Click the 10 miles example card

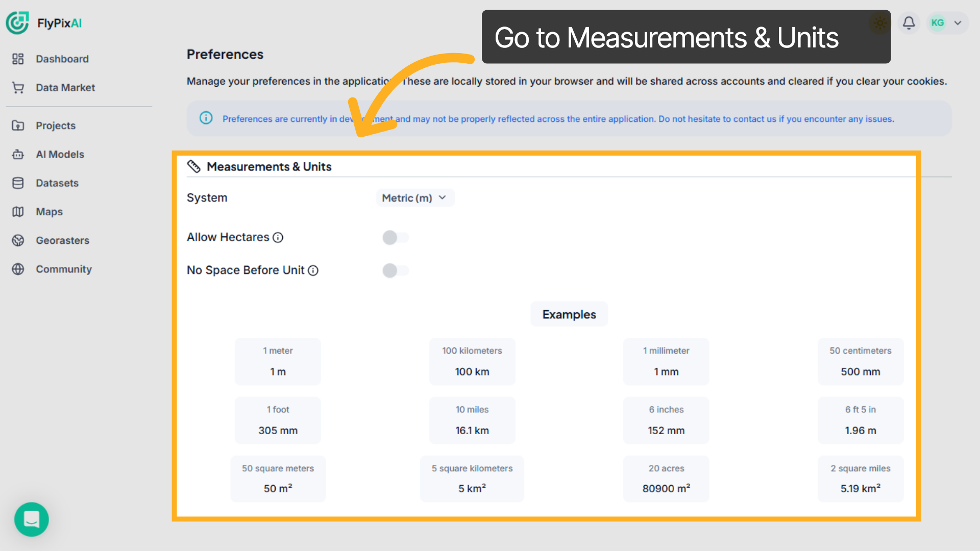point(472,420)
